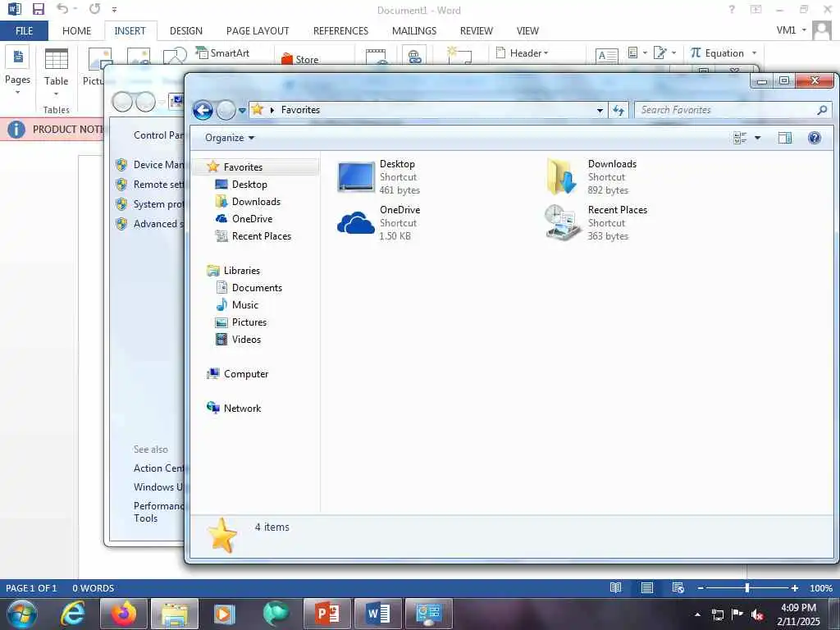
Task: Click the Hyperlink icon in Word's ribbon
Action: click(x=414, y=55)
